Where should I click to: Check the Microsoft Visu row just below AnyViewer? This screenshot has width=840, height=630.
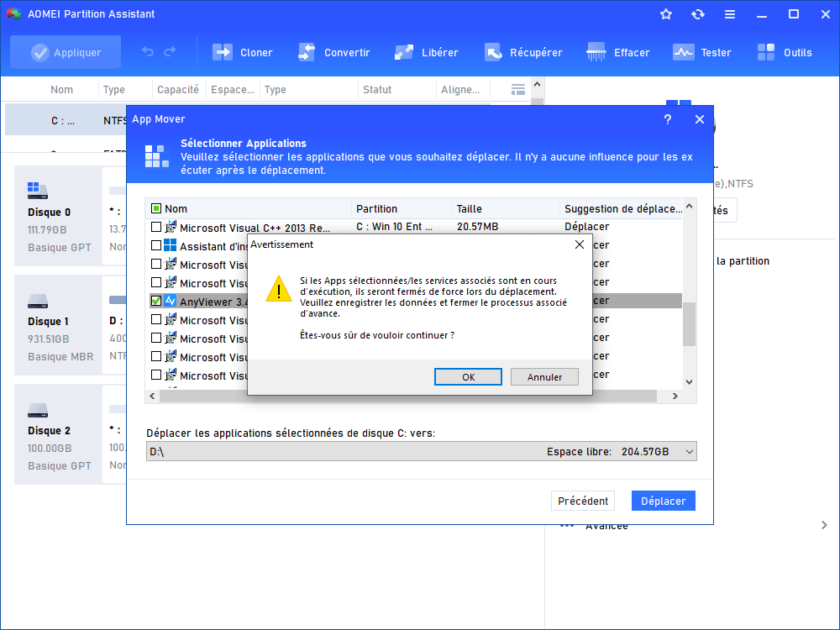point(156,319)
